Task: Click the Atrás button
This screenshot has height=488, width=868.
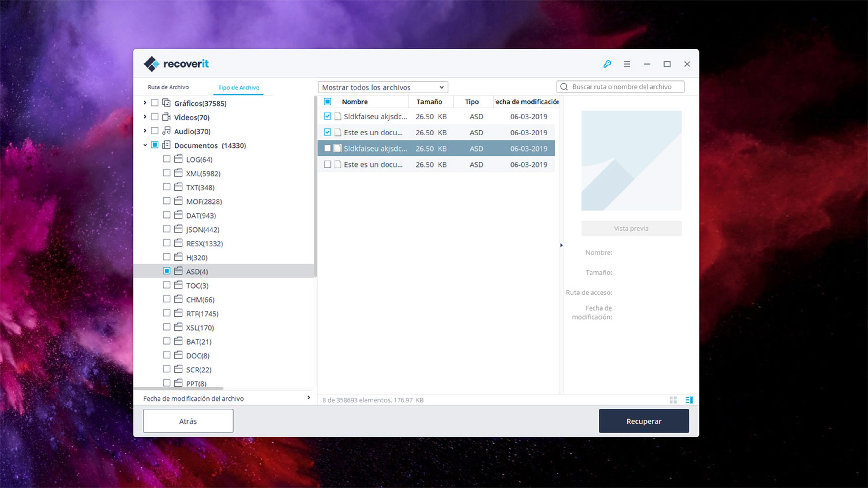Action: pos(188,421)
